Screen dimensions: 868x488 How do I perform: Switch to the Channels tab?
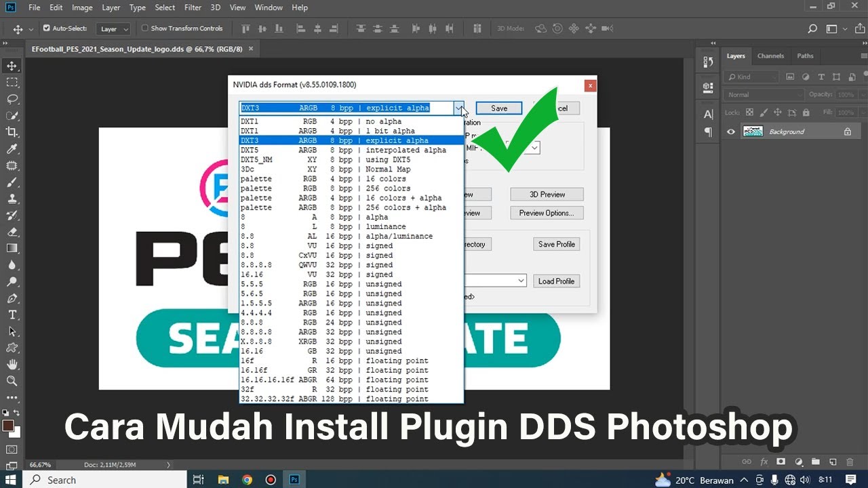click(x=770, y=56)
